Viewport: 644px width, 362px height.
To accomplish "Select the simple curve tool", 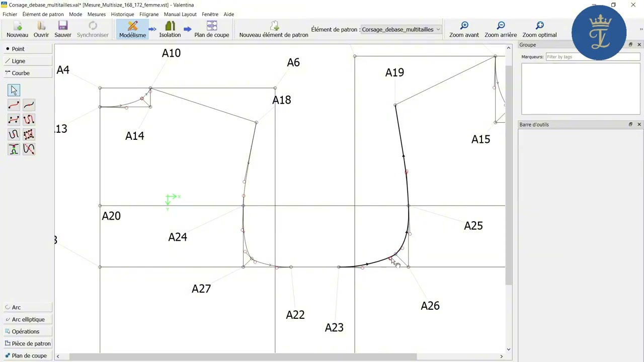I will pyautogui.click(x=14, y=105).
